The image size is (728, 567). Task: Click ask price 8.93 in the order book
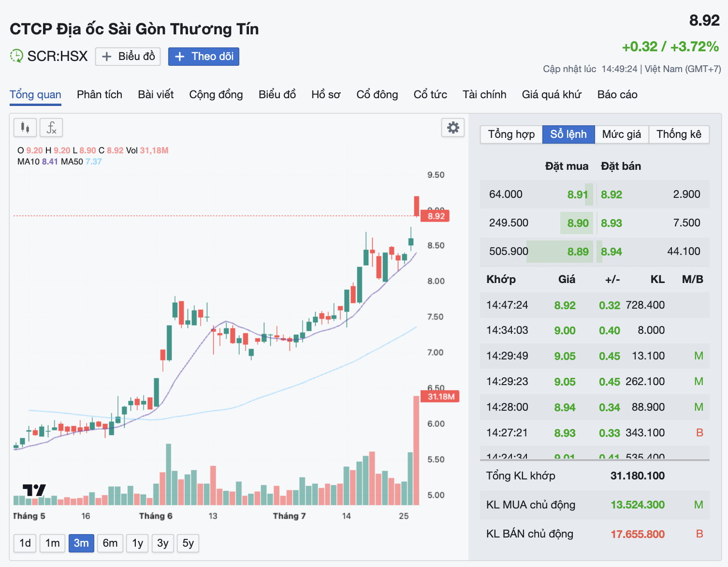point(612,223)
